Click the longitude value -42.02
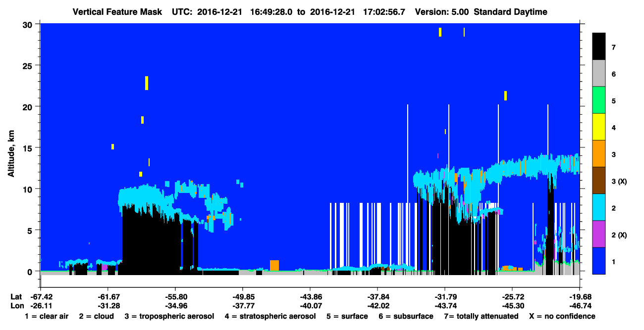644x330 pixels. pyautogui.click(x=377, y=306)
